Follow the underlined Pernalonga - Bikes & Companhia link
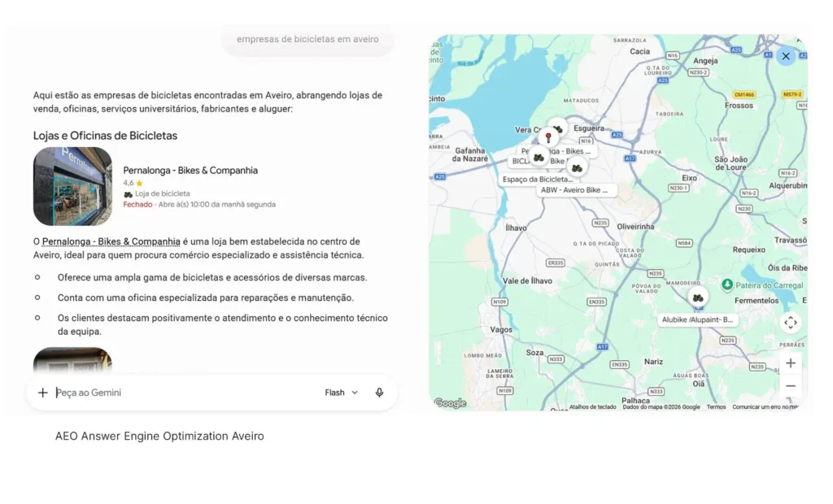This screenshot has width=833, height=504. pyautogui.click(x=111, y=241)
